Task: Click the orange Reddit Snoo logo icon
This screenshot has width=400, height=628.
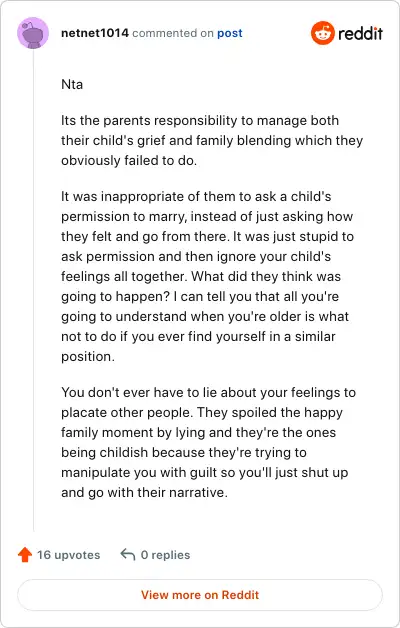Action: [x=322, y=33]
